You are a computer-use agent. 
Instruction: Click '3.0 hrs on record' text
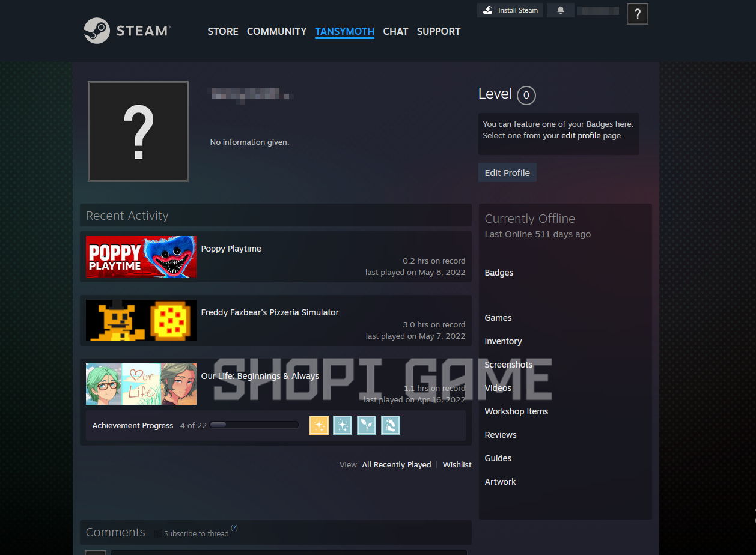tap(434, 324)
